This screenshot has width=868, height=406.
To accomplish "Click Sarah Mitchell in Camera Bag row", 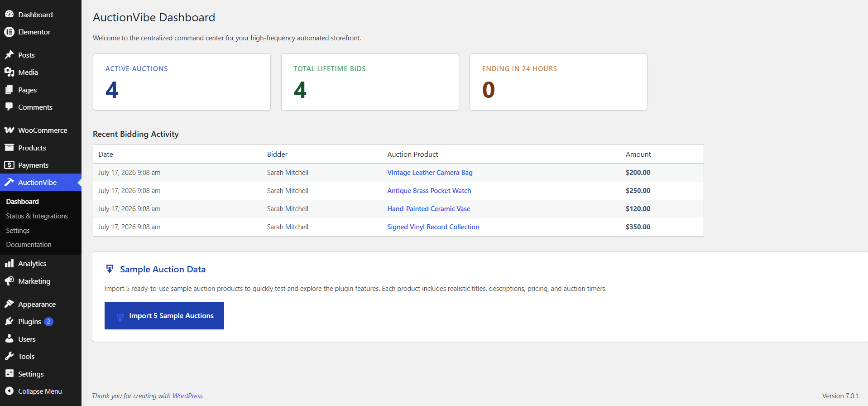I will pyautogui.click(x=288, y=173).
